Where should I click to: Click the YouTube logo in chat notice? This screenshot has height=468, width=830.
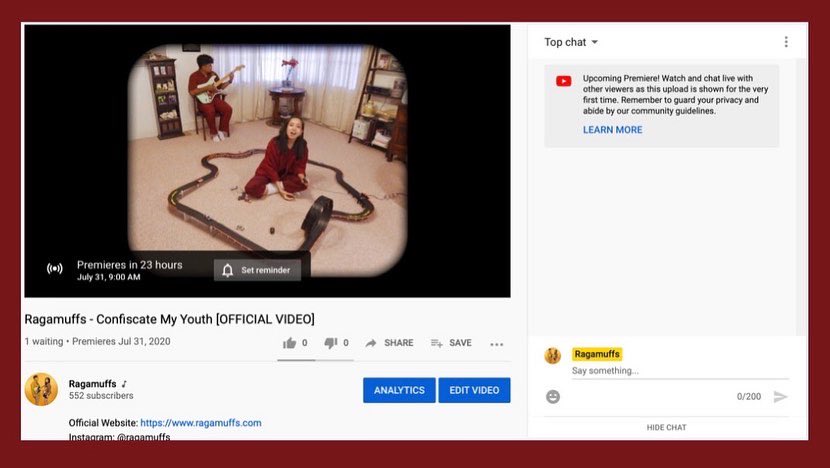point(564,81)
